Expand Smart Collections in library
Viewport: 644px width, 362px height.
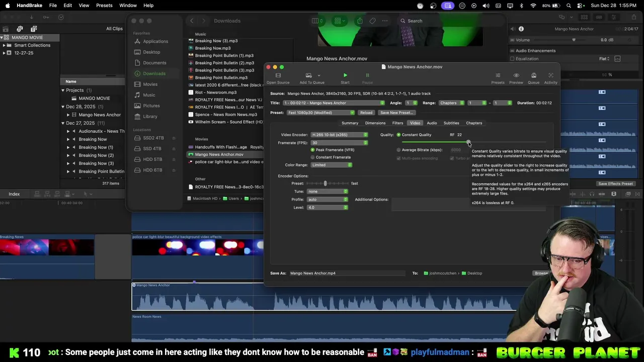click(4, 45)
